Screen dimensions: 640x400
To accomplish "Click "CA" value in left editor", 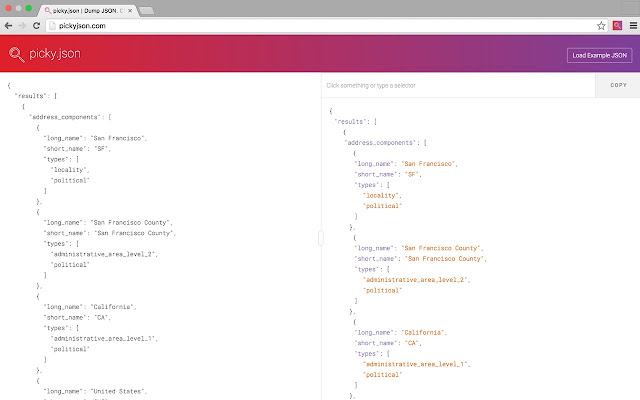I will [101, 318].
